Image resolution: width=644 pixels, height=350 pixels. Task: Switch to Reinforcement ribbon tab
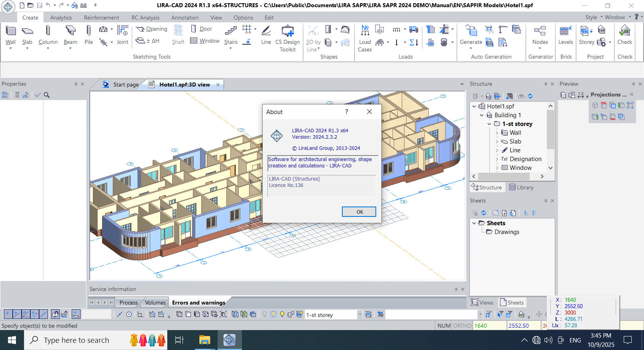click(x=101, y=18)
